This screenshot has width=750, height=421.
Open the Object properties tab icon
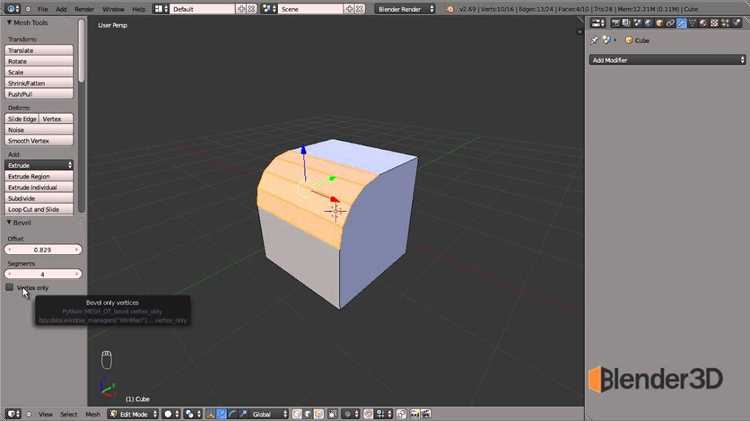click(660, 22)
